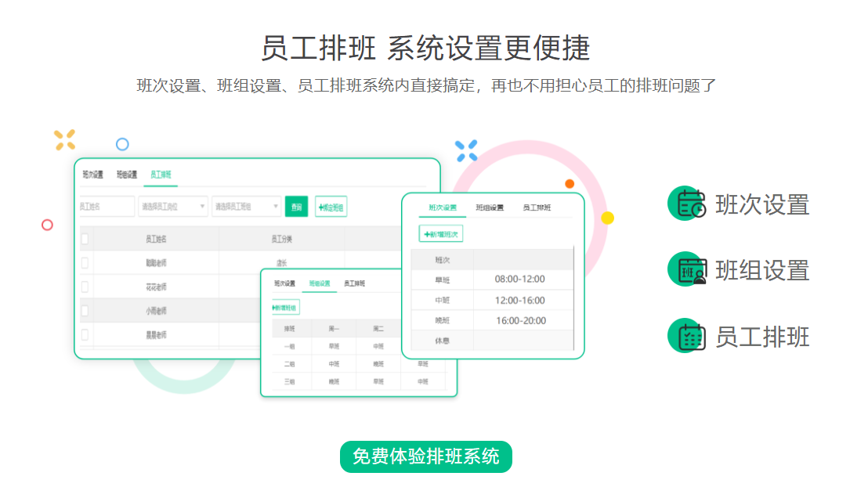Toggle the select-all checkbox in table header

coord(85,239)
